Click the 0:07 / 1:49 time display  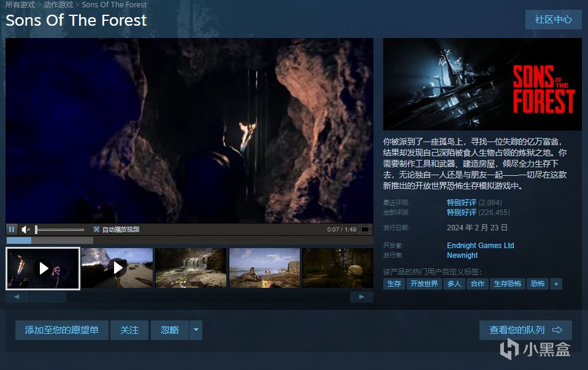pos(342,230)
